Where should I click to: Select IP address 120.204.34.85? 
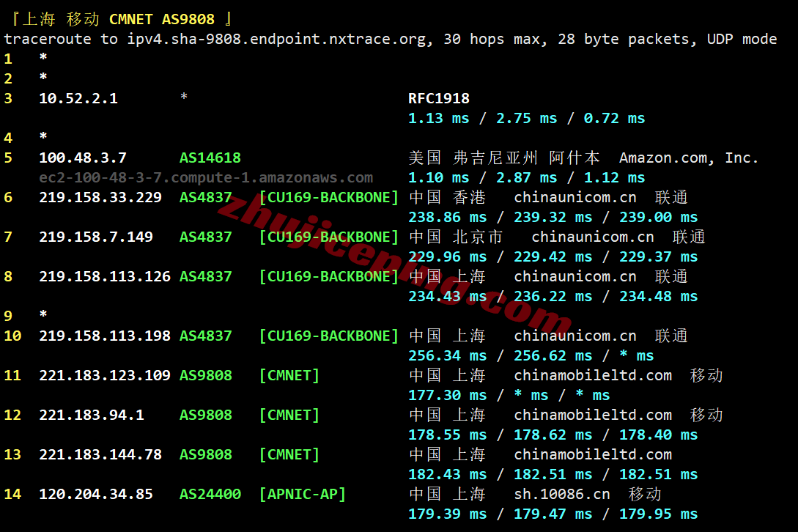96,495
